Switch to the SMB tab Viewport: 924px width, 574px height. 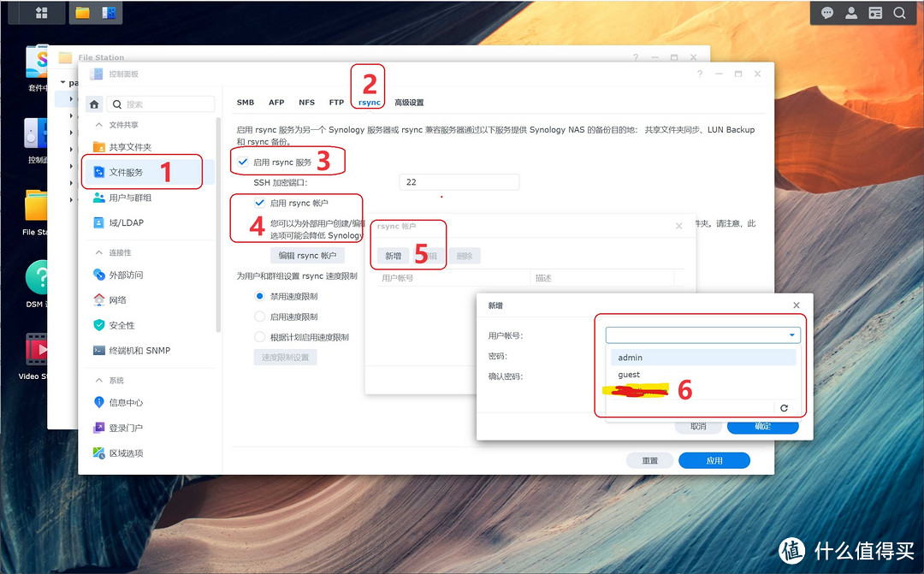[246, 103]
